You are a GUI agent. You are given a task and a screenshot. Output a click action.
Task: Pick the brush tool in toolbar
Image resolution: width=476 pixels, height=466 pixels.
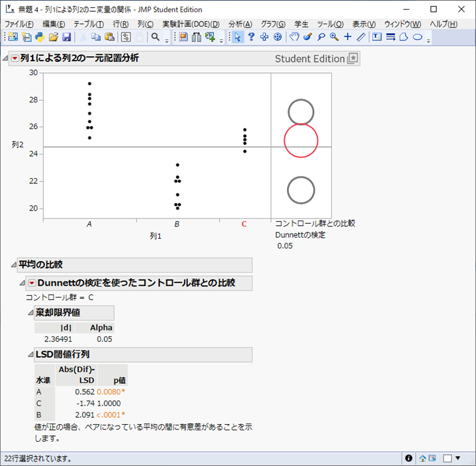308,37
